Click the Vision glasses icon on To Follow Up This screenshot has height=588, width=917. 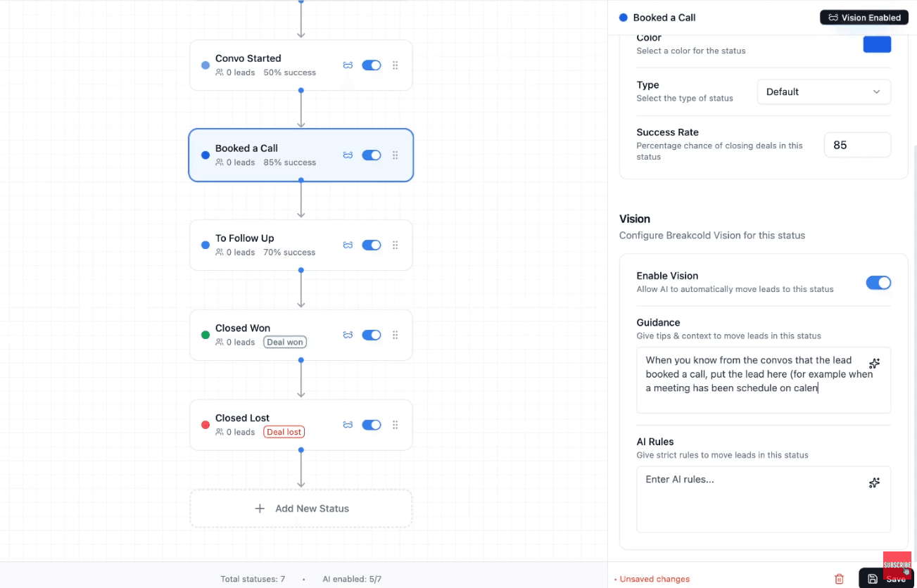pos(348,245)
